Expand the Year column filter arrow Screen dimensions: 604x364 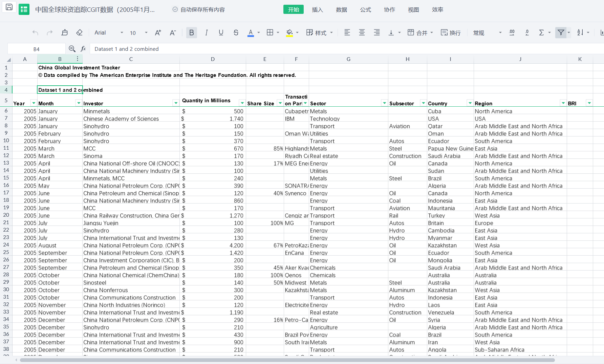pyautogui.click(x=34, y=103)
